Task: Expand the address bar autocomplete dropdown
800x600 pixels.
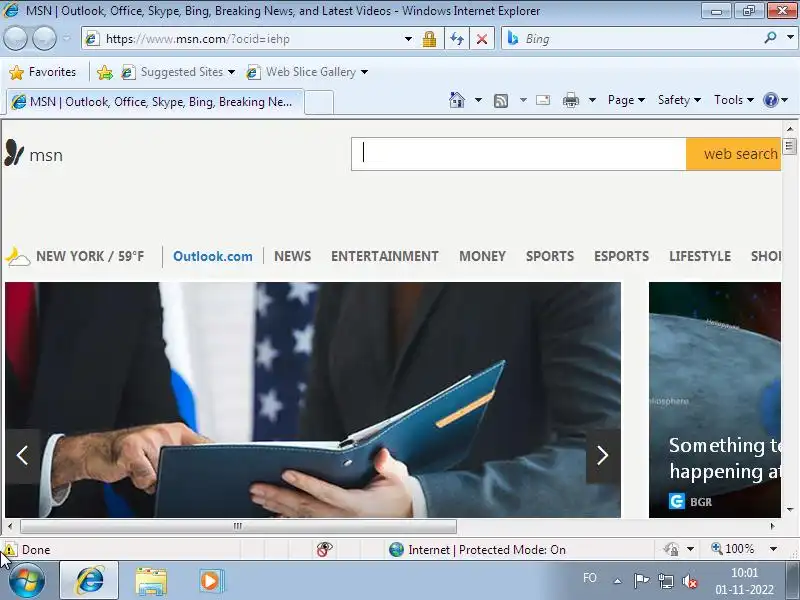Action: (x=408, y=39)
